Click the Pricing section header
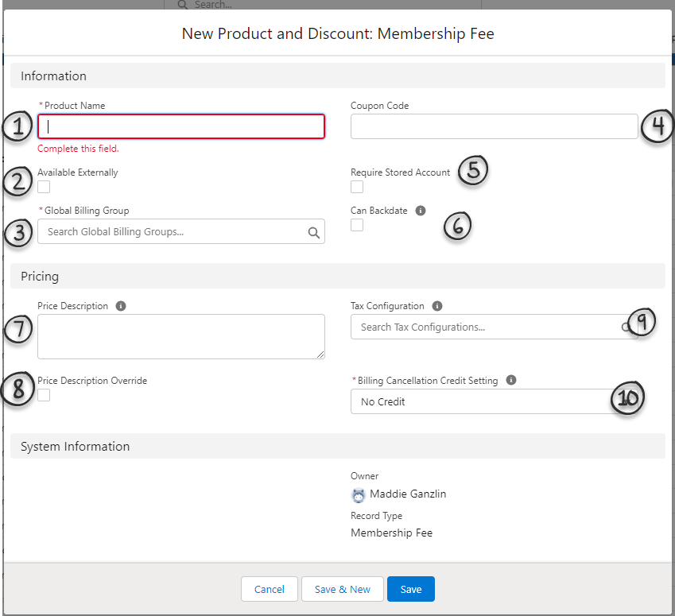 (39, 275)
